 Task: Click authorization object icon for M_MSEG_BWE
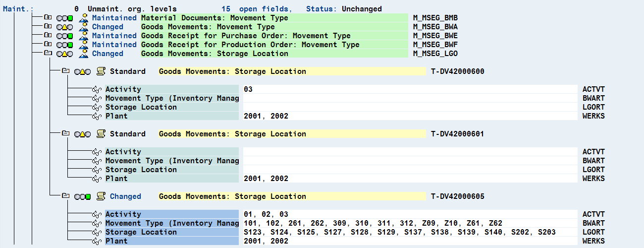point(84,36)
